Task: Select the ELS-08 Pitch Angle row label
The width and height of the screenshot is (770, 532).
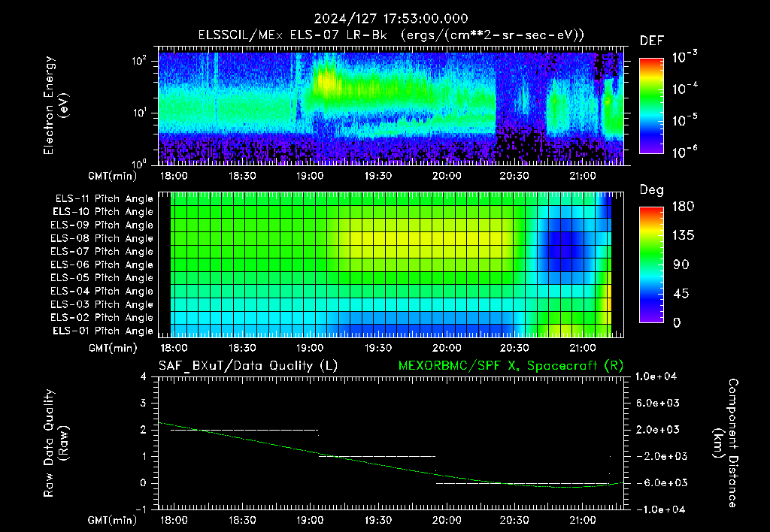Action: [102, 238]
